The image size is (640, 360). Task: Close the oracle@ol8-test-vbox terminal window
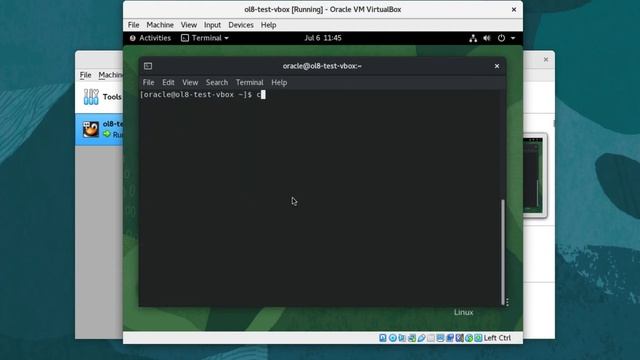[497, 66]
